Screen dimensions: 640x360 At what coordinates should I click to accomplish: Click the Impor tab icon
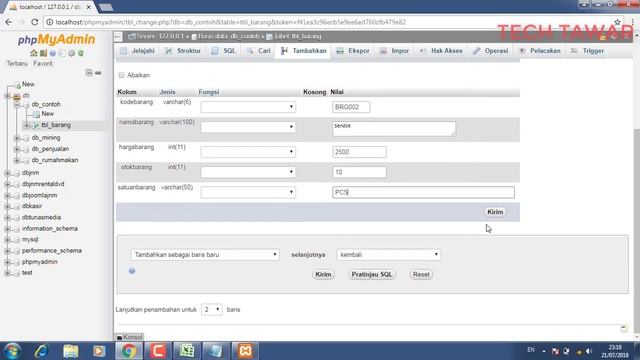383,51
